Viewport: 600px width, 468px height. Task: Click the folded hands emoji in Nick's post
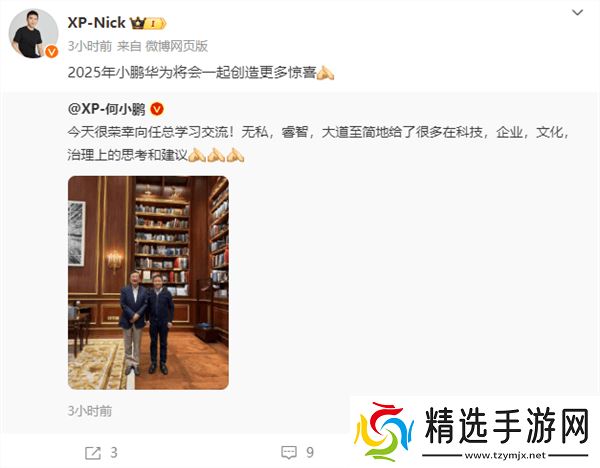[325, 72]
